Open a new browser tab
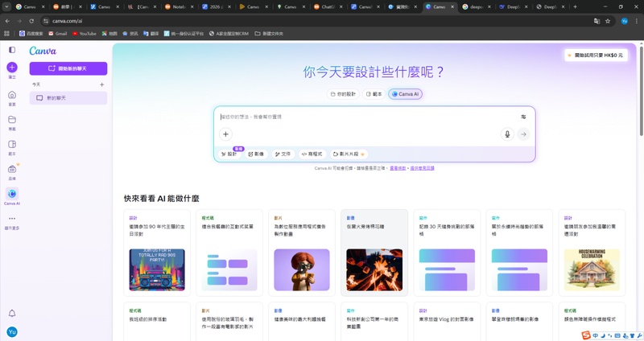644x341 pixels. [575, 6]
